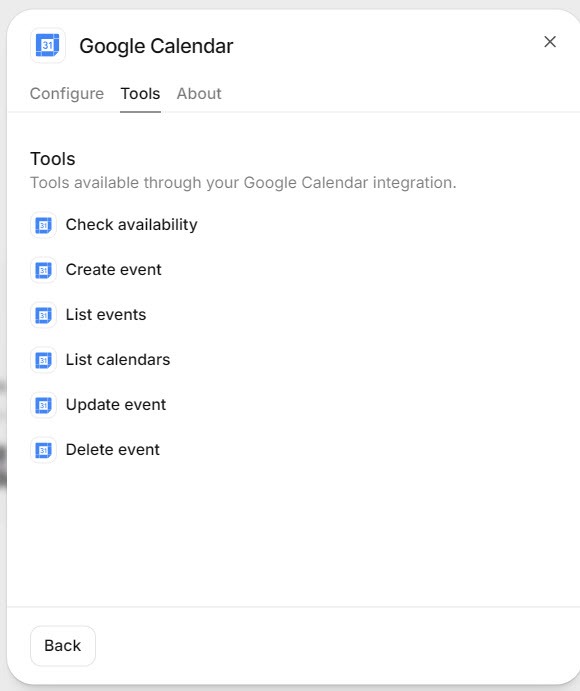Select the Delete event tool label
This screenshot has width=580, height=691.
click(x=112, y=450)
